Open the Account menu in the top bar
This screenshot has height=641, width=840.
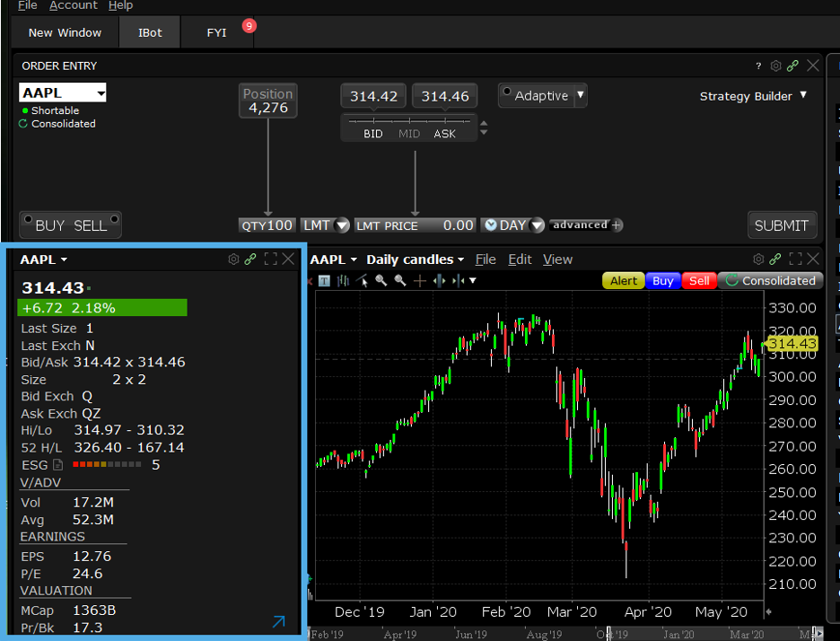click(x=74, y=5)
